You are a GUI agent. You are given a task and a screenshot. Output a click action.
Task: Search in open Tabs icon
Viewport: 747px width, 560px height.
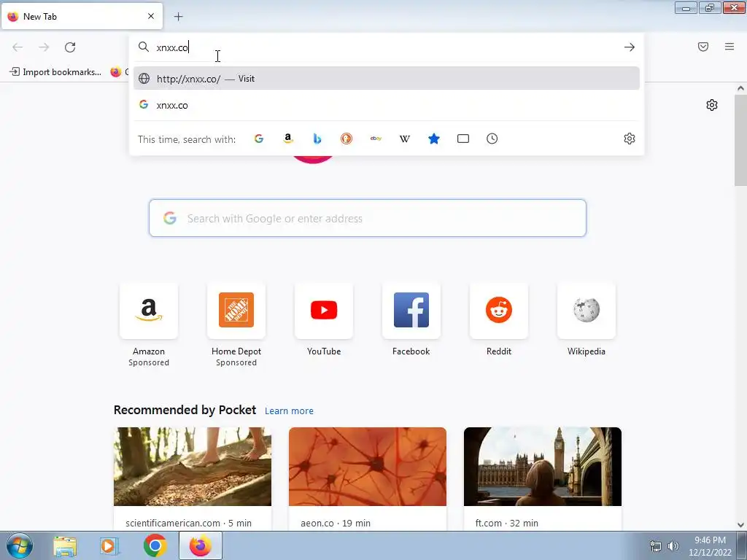463,139
